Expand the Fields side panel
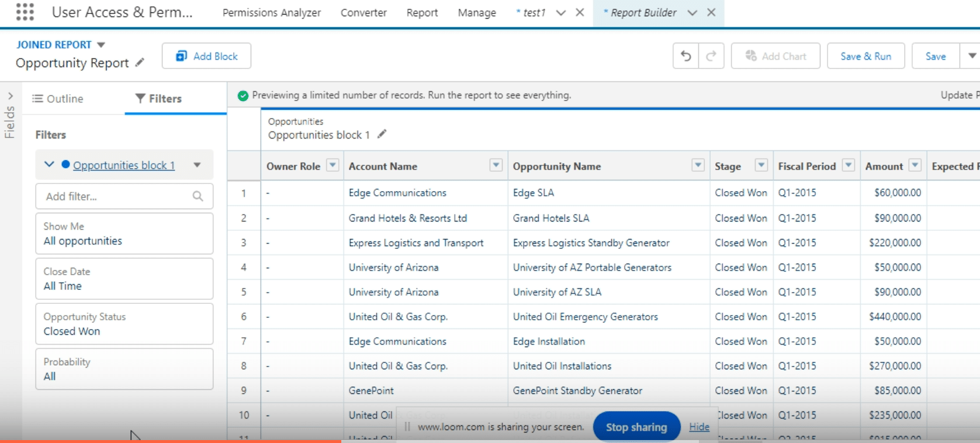 (x=10, y=96)
